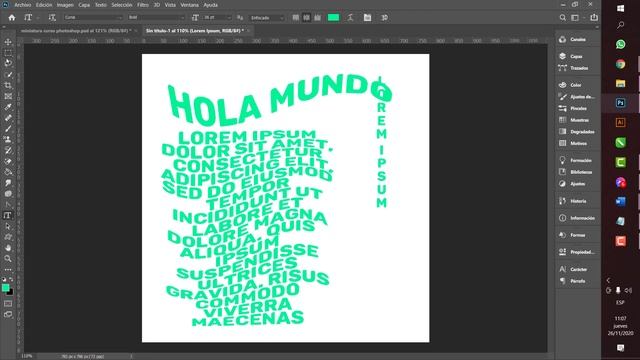
Task: Open the Edición menu
Action: pos(44,5)
